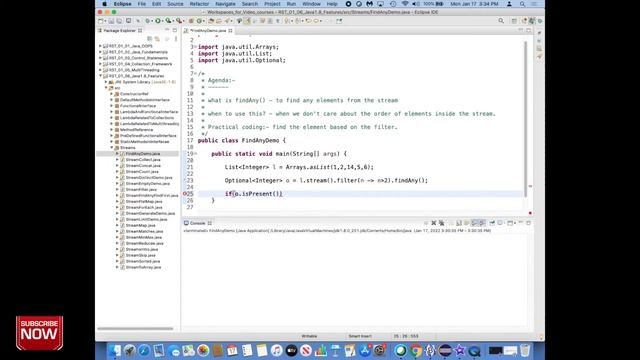
Task: Open the terminal toolbar icon
Action: tap(129, 21)
